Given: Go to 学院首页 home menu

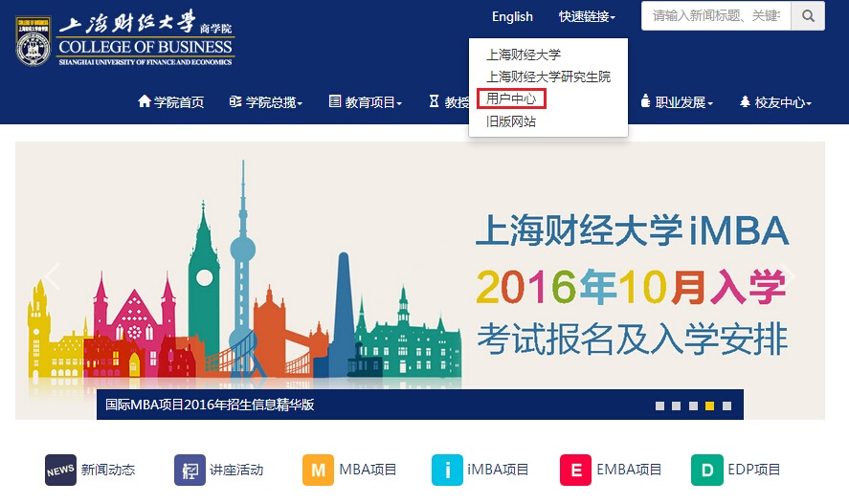Looking at the screenshot, I should pos(171,101).
